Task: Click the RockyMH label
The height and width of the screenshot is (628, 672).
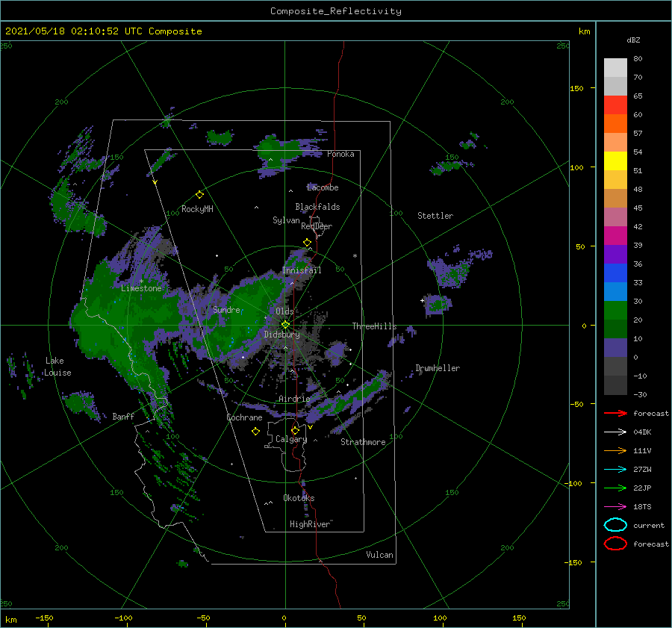Action: 197,209
